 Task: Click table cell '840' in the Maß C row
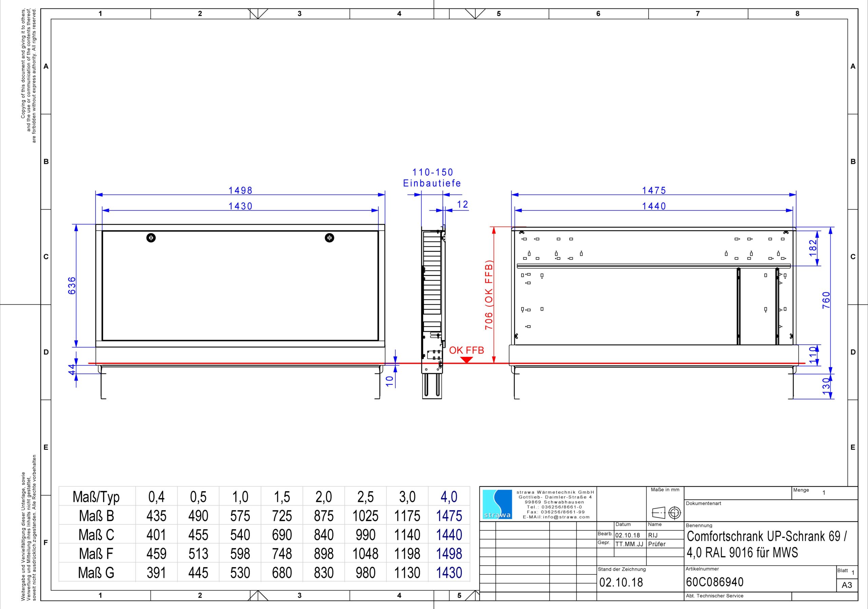[323, 535]
